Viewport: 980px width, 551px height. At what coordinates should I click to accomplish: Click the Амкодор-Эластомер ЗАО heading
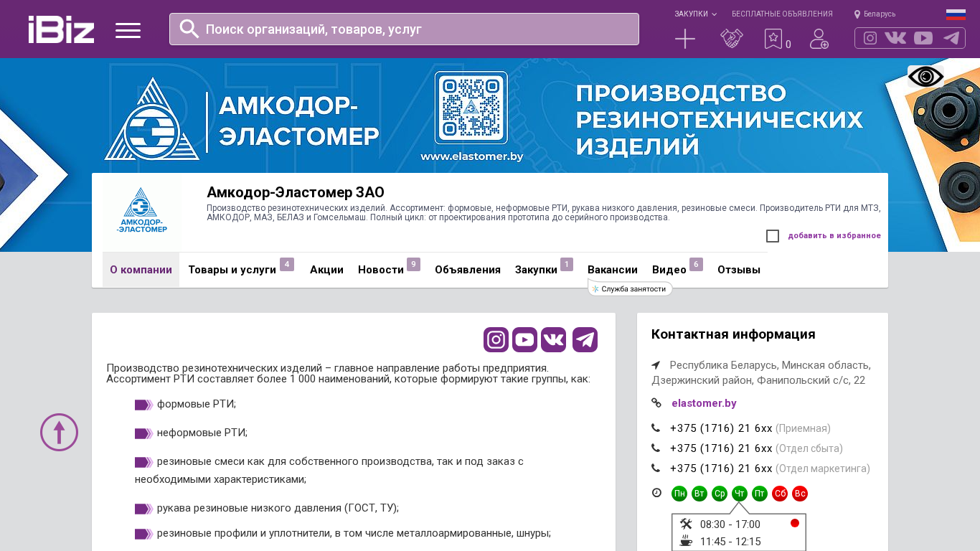(x=296, y=192)
